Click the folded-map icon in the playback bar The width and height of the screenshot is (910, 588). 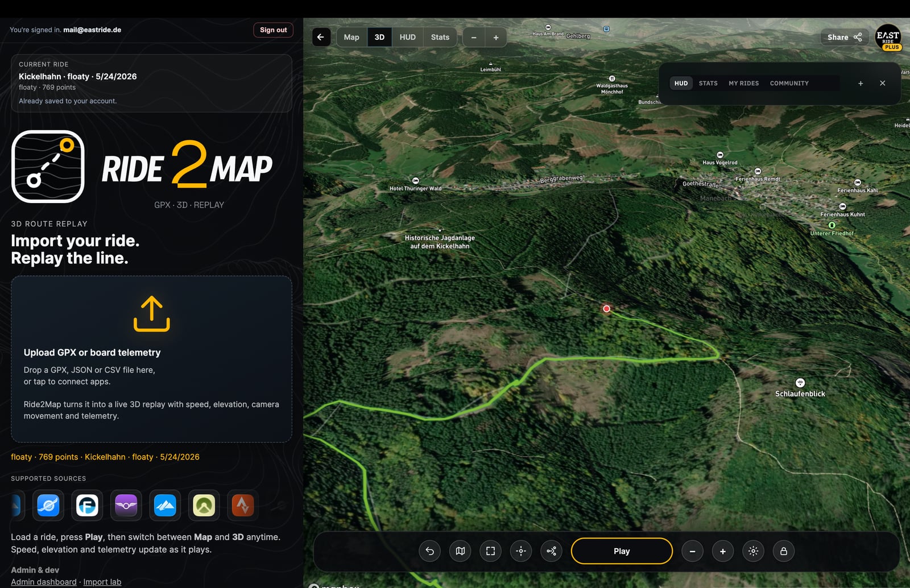pos(460,551)
